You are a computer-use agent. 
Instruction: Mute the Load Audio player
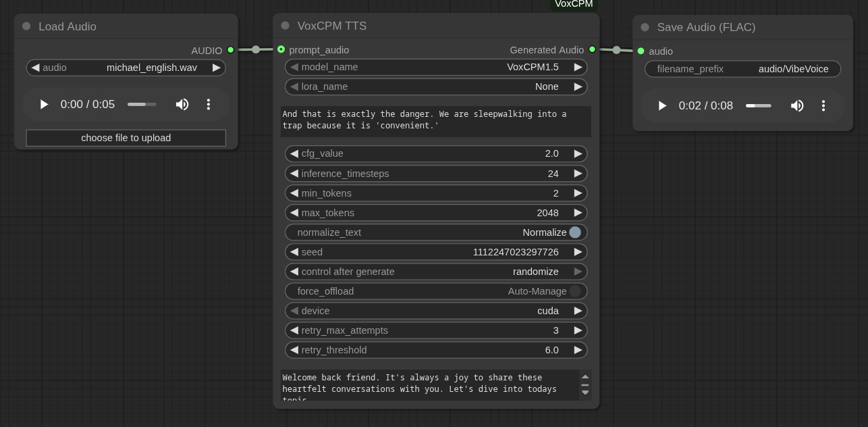pyautogui.click(x=182, y=104)
